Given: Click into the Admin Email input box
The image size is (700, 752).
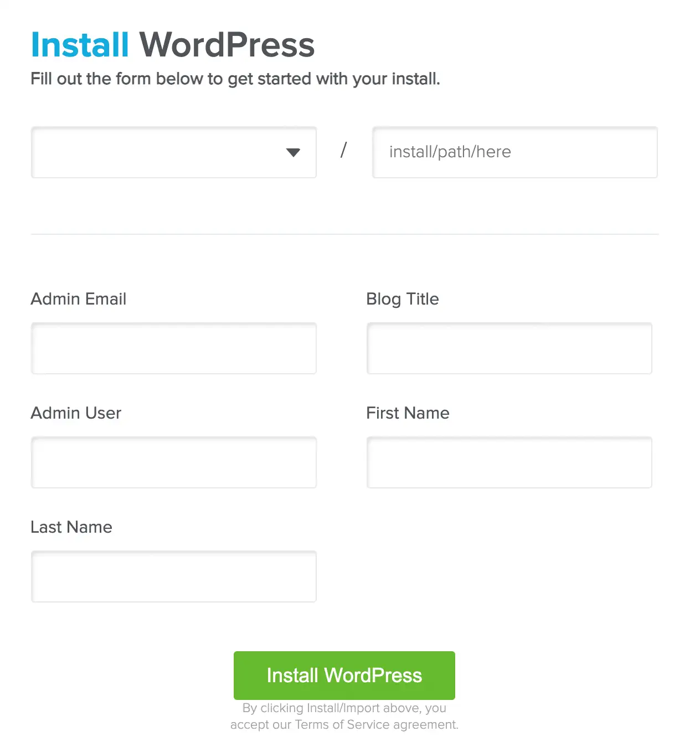Looking at the screenshot, I should pyautogui.click(x=174, y=348).
